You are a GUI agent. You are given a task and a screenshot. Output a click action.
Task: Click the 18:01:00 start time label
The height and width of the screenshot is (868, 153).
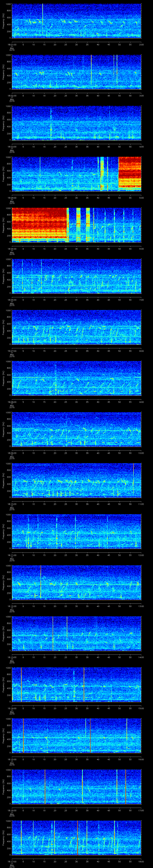[x=12, y=44]
